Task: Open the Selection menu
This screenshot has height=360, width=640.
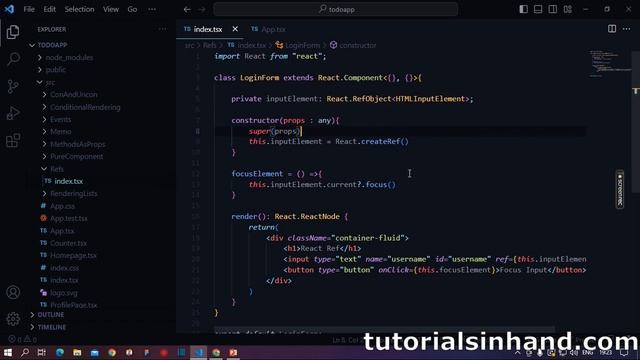Action: pyautogui.click(x=79, y=9)
